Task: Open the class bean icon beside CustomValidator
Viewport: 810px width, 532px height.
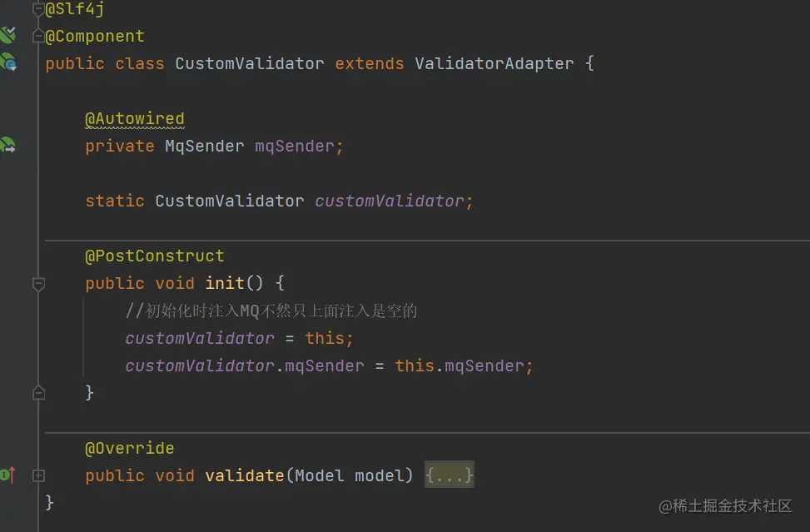Action: (8, 62)
